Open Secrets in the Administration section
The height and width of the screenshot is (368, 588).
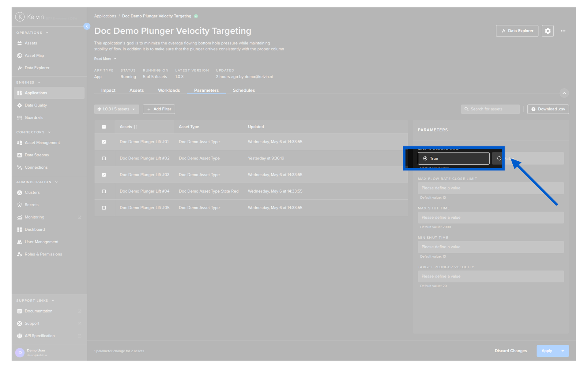pos(32,205)
